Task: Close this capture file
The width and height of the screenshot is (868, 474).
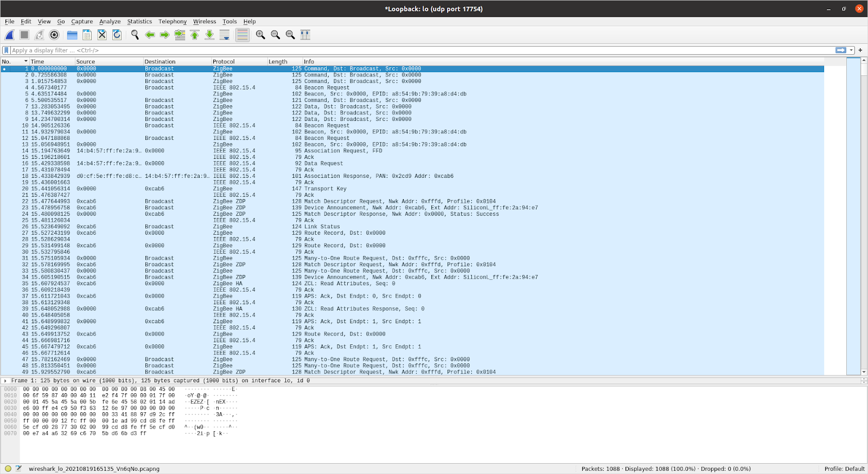Action: click(102, 35)
